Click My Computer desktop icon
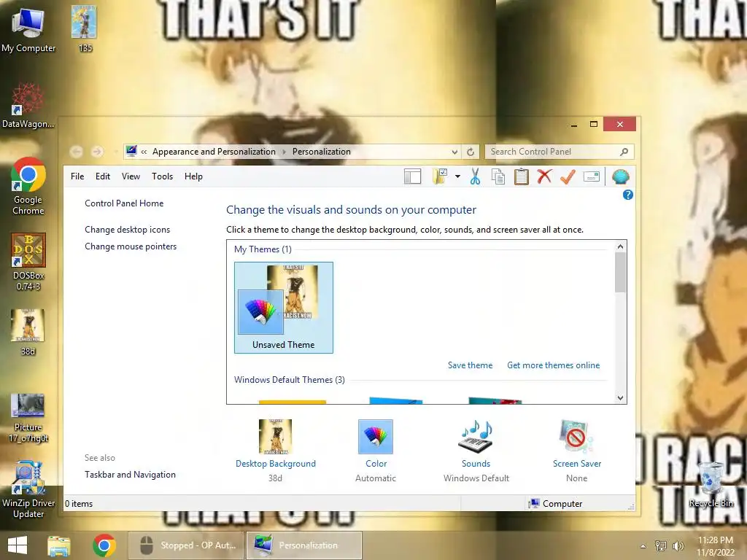This screenshot has width=747, height=560. (x=28, y=31)
